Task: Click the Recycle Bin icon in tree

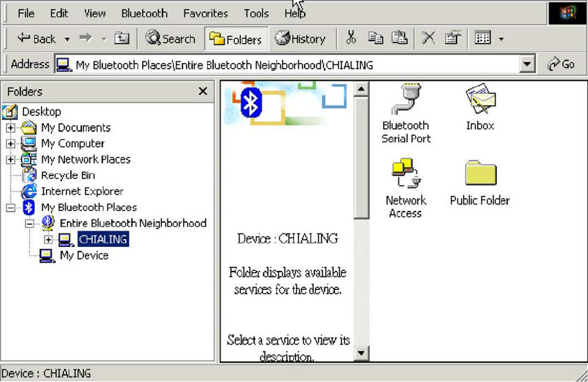Action: (29, 175)
